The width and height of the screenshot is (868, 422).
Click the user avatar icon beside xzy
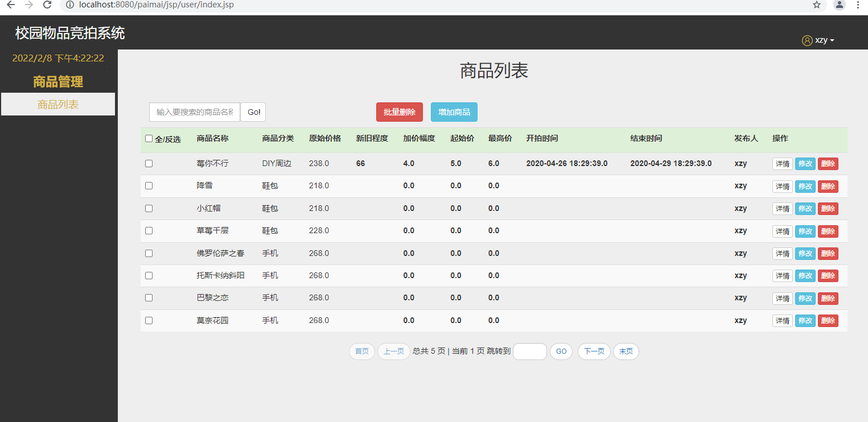tap(807, 40)
